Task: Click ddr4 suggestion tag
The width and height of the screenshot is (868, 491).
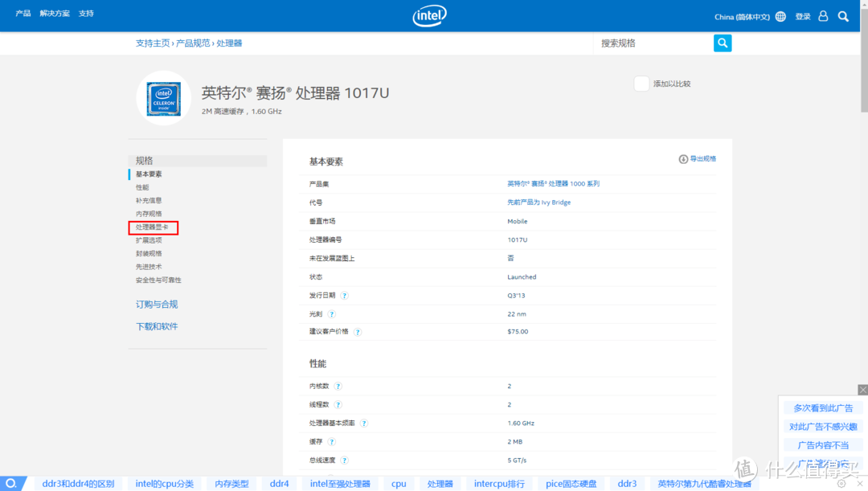Action: point(279,484)
